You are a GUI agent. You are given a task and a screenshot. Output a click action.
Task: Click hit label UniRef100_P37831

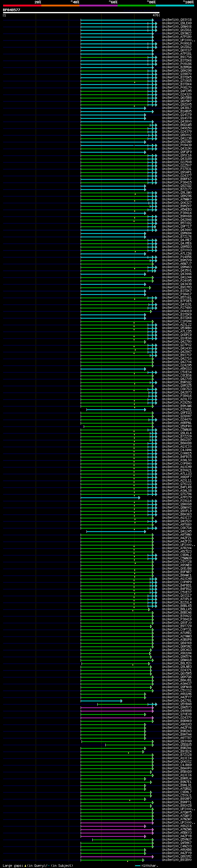point(177,169)
